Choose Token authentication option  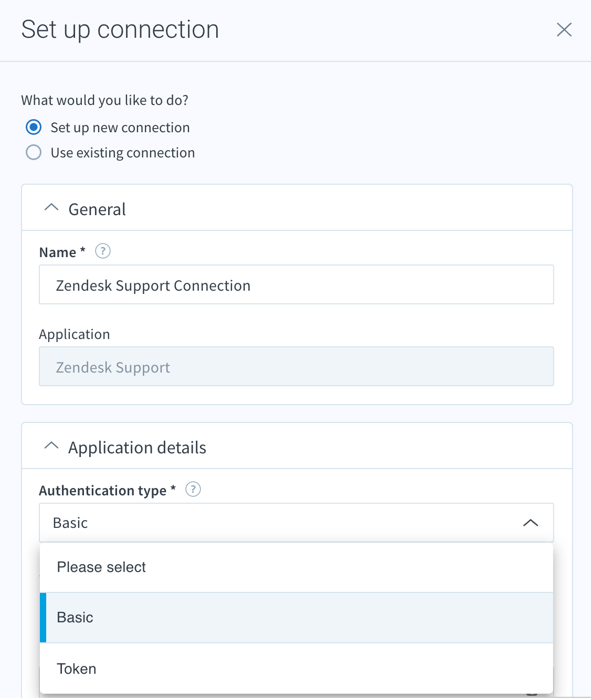pyautogui.click(x=297, y=669)
